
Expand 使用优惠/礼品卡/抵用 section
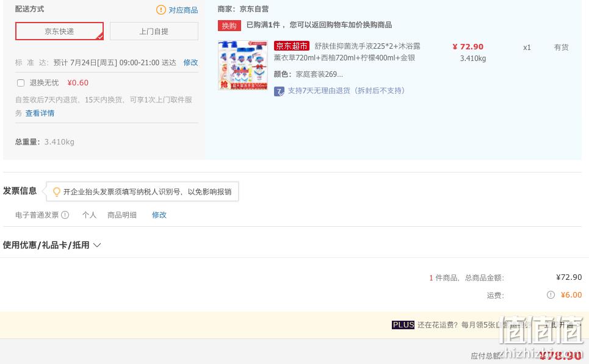52,245
